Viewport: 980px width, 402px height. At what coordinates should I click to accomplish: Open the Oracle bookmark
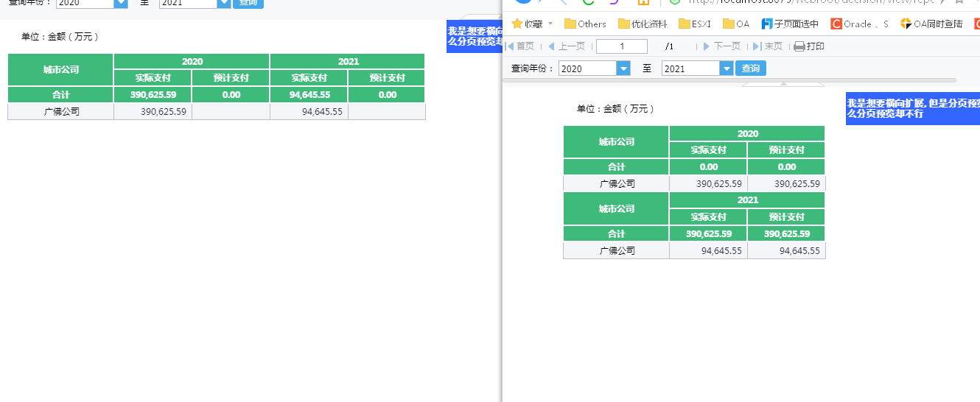pos(859,24)
